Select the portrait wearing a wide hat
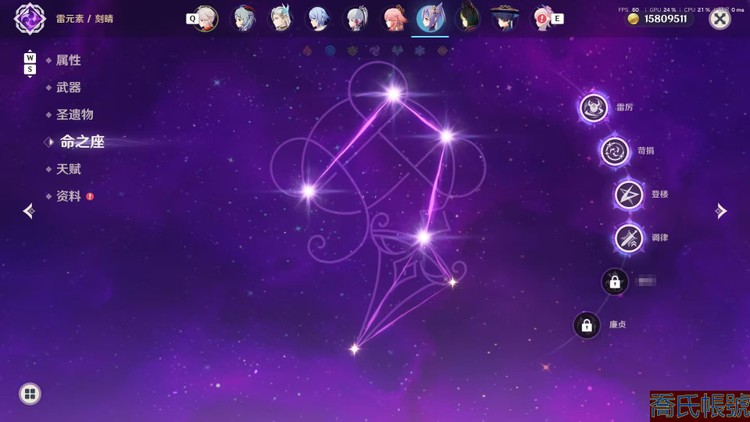750x422 pixels. pyautogui.click(x=505, y=19)
